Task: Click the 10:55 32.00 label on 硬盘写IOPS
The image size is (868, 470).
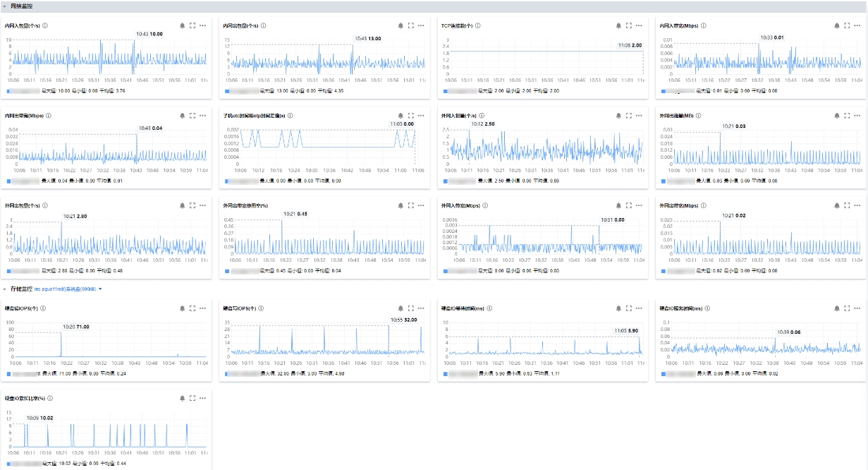Action: (x=404, y=320)
